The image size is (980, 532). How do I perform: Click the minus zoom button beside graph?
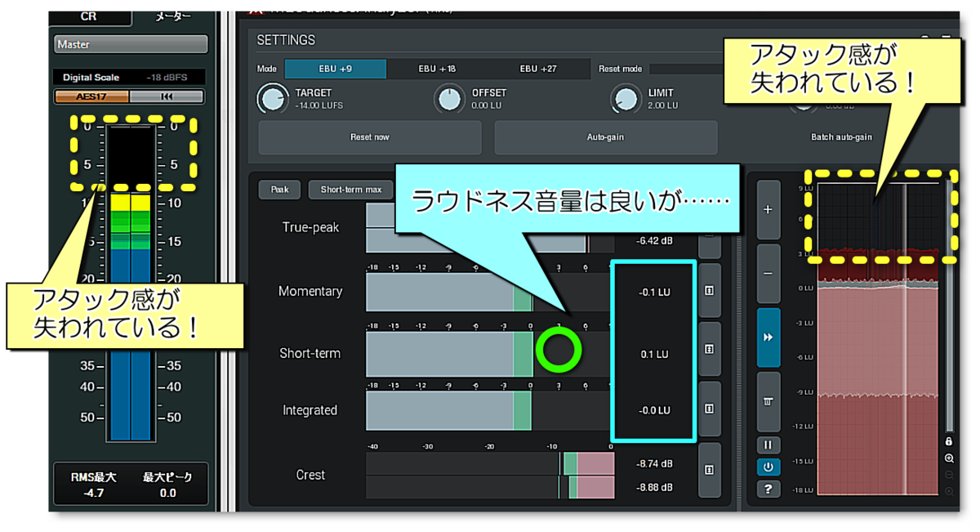coord(768,273)
